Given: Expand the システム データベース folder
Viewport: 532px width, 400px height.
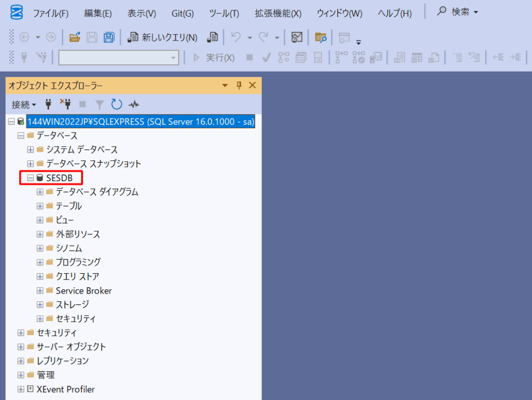Looking at the screenshot, I should point(31,150).
